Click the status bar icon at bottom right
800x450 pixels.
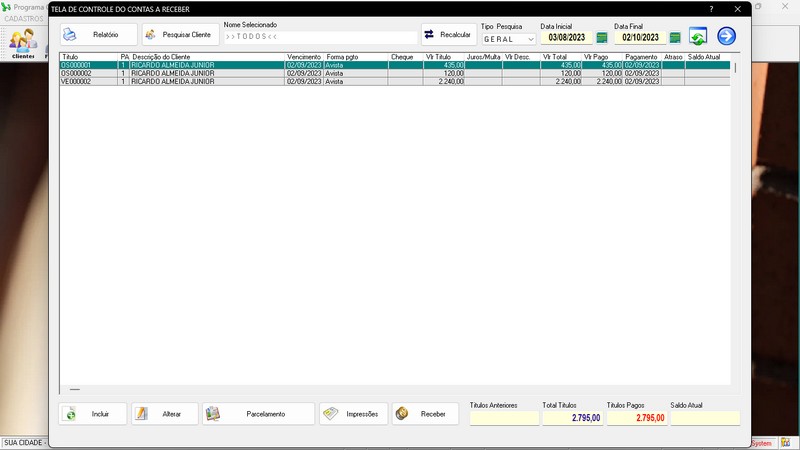tap(786, 443)
